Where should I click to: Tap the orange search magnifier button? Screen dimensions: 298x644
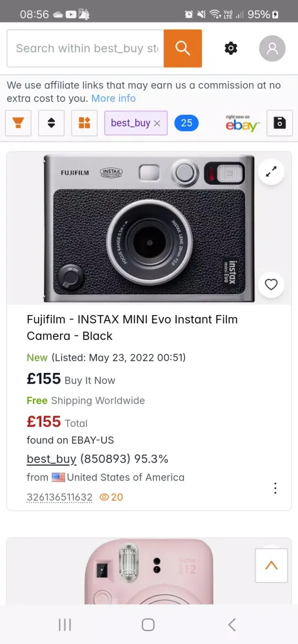click(183, 48)
